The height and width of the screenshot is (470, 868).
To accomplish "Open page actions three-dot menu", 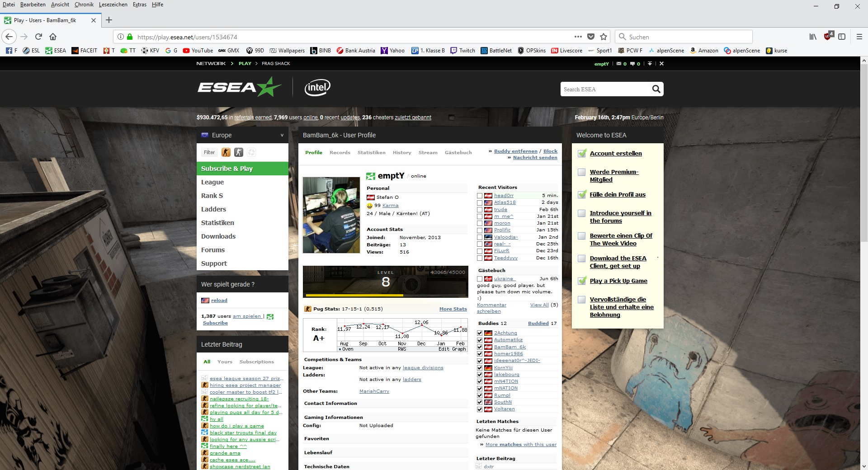I will pyautogui.click(x=578, y=37).
